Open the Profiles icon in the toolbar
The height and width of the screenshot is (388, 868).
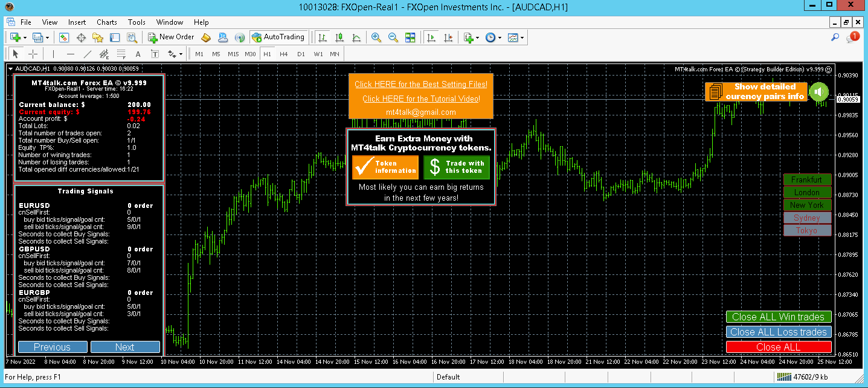(x=37, y=37)
